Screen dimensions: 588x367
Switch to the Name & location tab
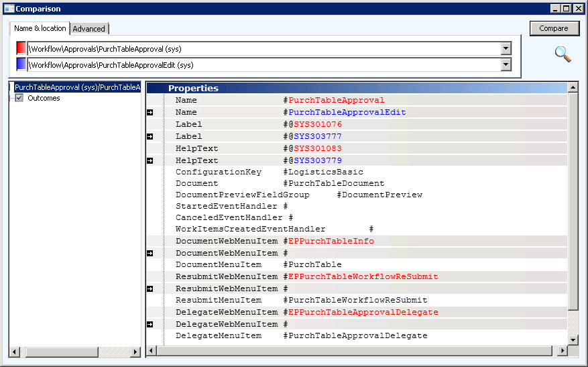coord(40,28)
